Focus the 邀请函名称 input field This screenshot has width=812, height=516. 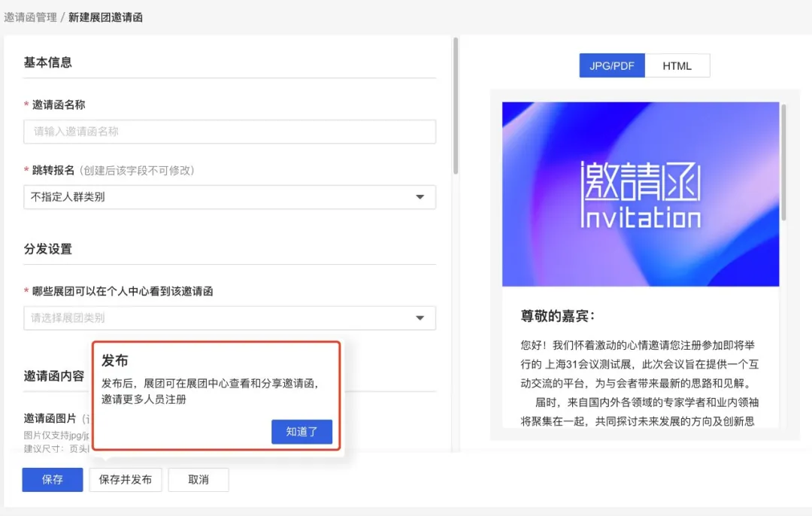[229, 132]
